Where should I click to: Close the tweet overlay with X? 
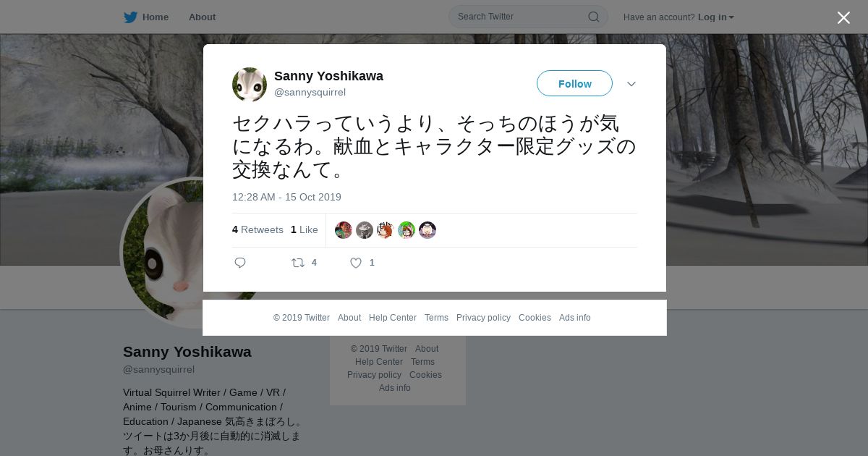[x=843, y=17]
